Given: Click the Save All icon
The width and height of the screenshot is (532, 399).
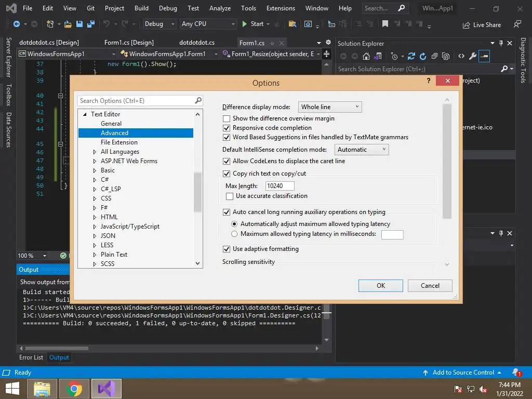Looking at the screenshot, I should [91, 24].
